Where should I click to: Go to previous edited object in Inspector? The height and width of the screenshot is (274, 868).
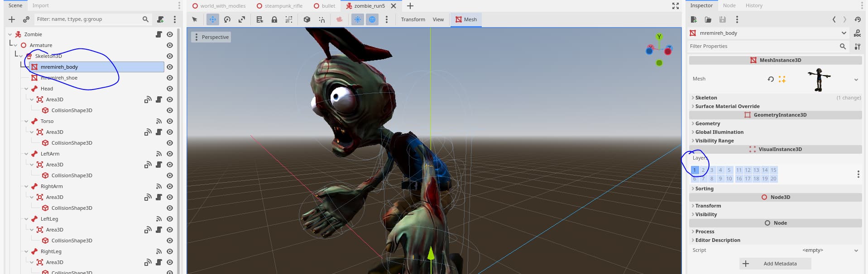834,19
